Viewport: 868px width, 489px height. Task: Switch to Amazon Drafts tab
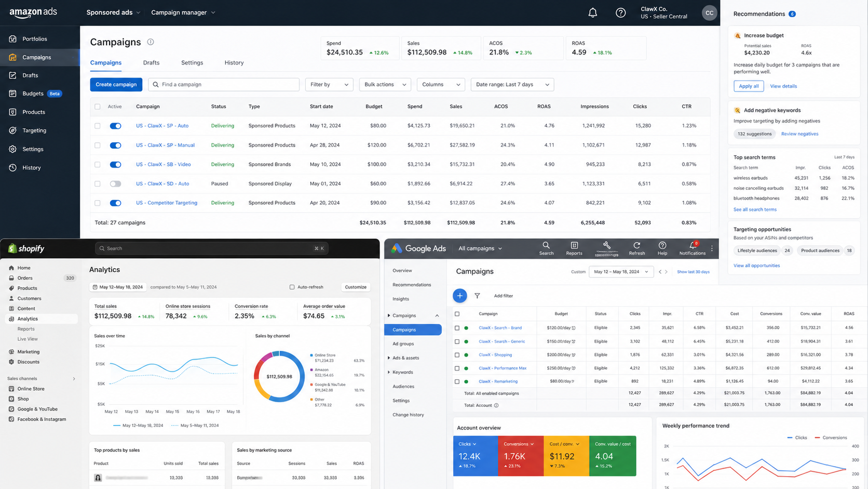tap(151, 63)
